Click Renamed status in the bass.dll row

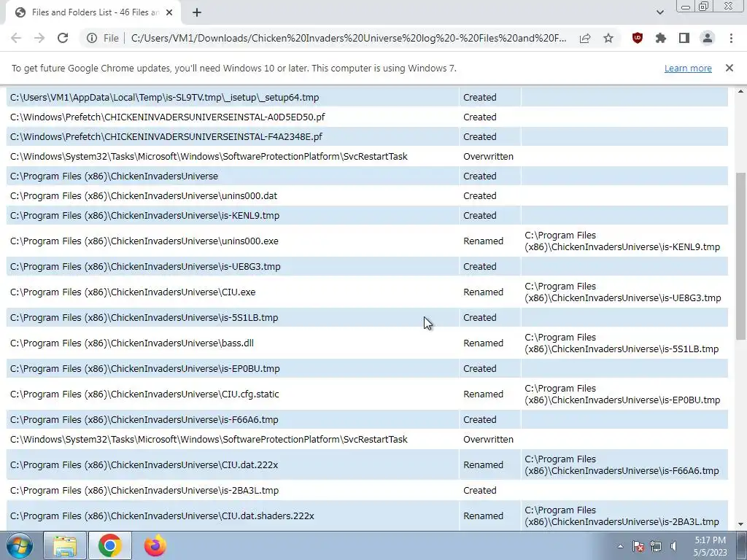(483, 343)
